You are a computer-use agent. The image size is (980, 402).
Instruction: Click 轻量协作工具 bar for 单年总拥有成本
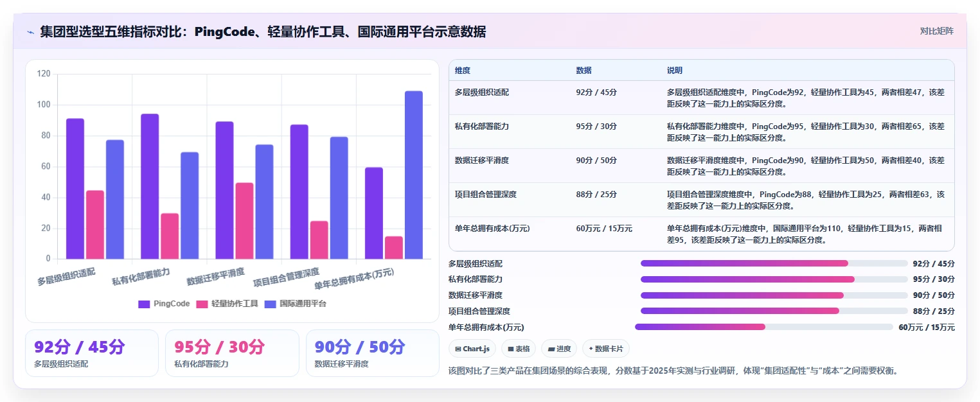(394, 248)
